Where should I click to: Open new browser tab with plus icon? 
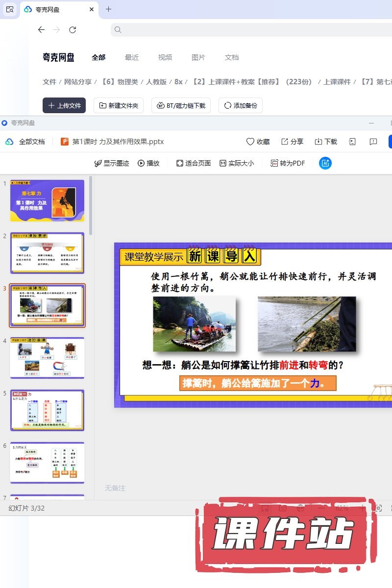pyautogui.click(x=108, y=9)
